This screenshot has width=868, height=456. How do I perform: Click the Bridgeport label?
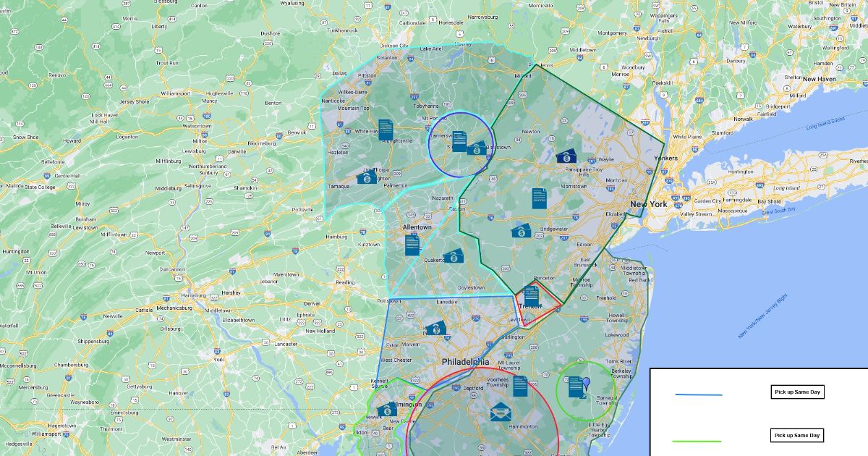pyautogui.click(x=778, y=106)
